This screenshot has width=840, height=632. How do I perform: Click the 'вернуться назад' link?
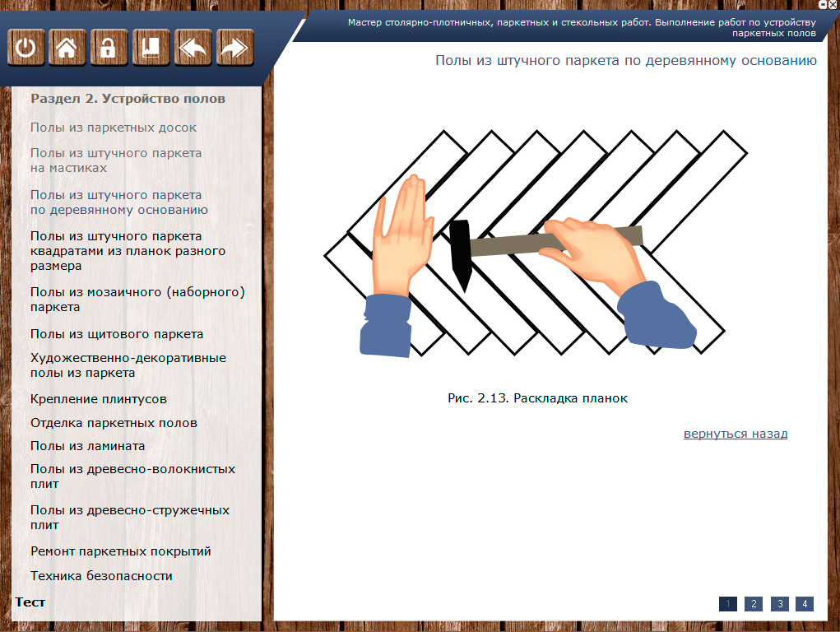pos(735,434)
